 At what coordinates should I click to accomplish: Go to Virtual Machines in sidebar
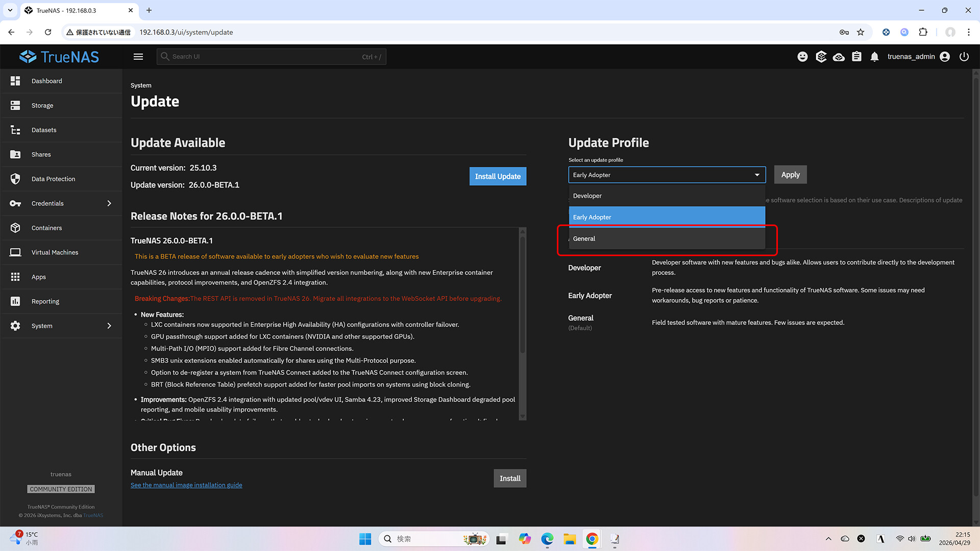(55, 253)
